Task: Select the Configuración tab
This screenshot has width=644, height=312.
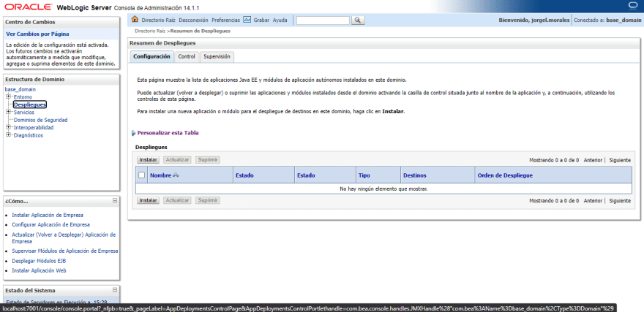Action: coord(151,56)
